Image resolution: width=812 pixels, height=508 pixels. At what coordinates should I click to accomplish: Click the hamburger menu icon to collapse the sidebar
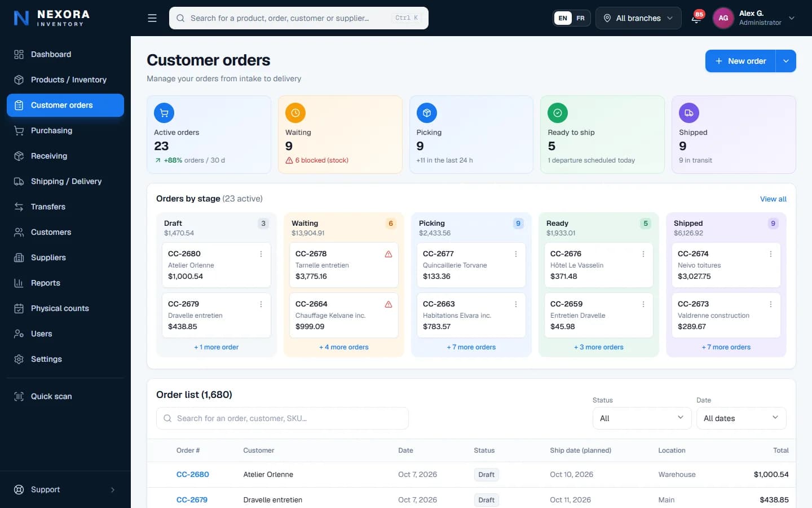[x=152, y=18]
